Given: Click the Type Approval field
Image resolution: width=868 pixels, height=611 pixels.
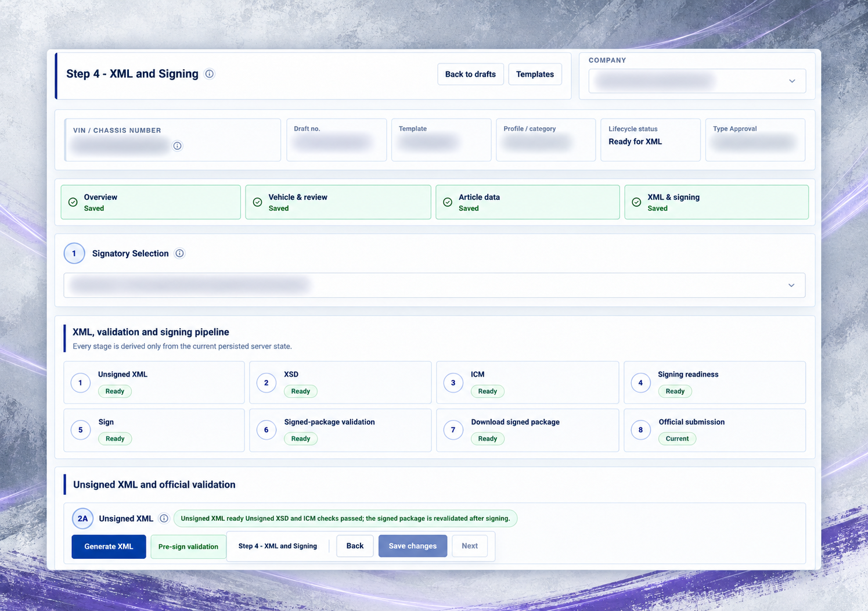Looking at the screenshot, I should pyautogui.click(x=755, y=140).
